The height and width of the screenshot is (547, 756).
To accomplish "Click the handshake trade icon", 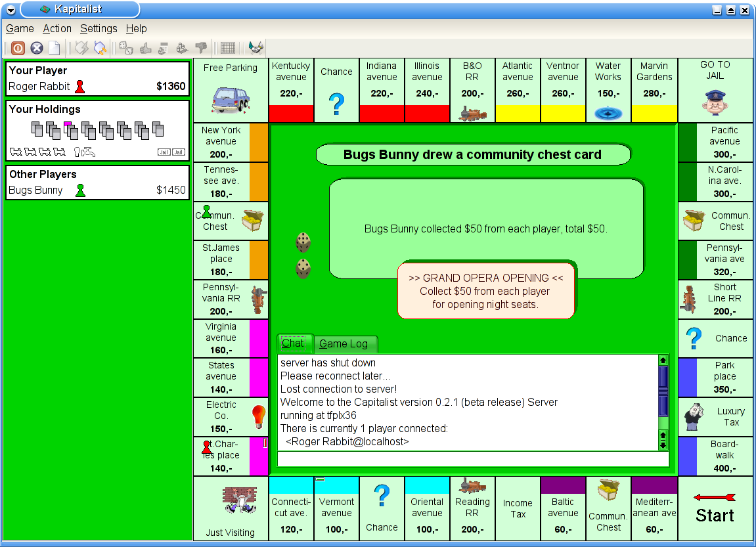I will pos(256,48).
